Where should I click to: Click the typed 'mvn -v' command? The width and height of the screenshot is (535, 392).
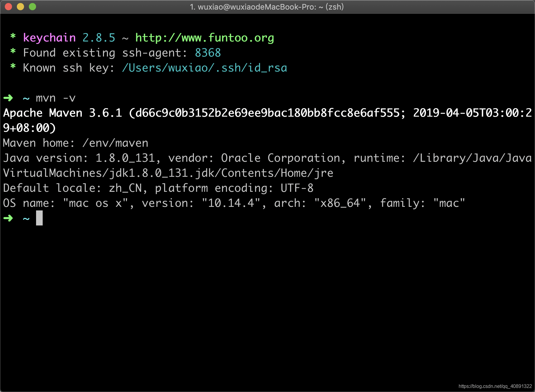coord(56,98)
